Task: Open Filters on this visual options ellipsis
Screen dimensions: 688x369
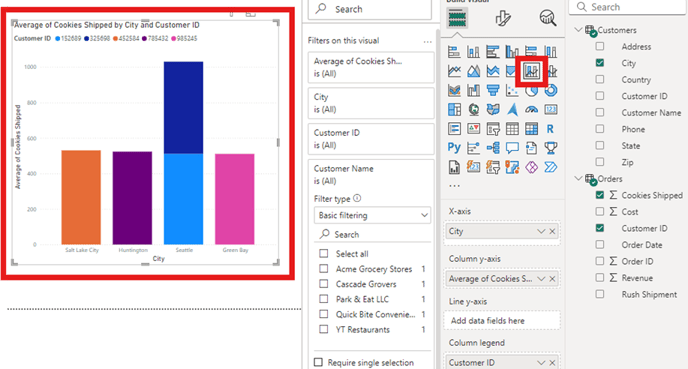Action: (x=427, y=42)
